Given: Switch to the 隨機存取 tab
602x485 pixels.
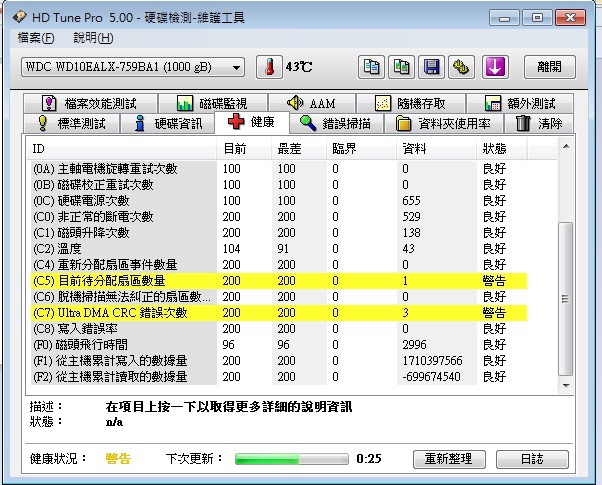Looking at the screenshot, I should [x=411, y=103].
